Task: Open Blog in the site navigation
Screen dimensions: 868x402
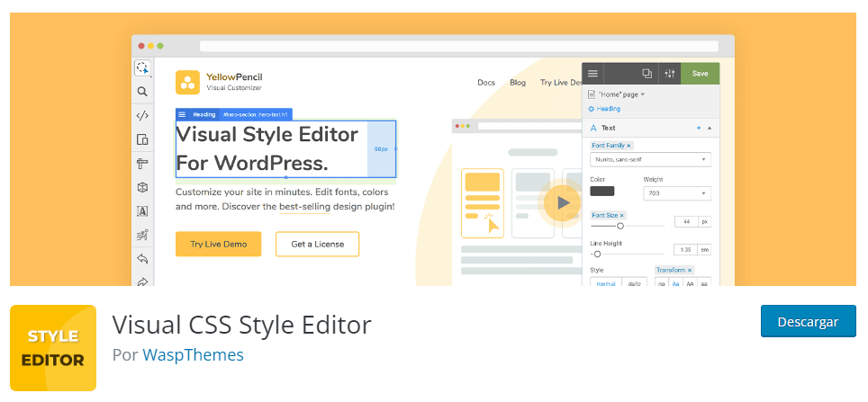Action: [518, 83]
